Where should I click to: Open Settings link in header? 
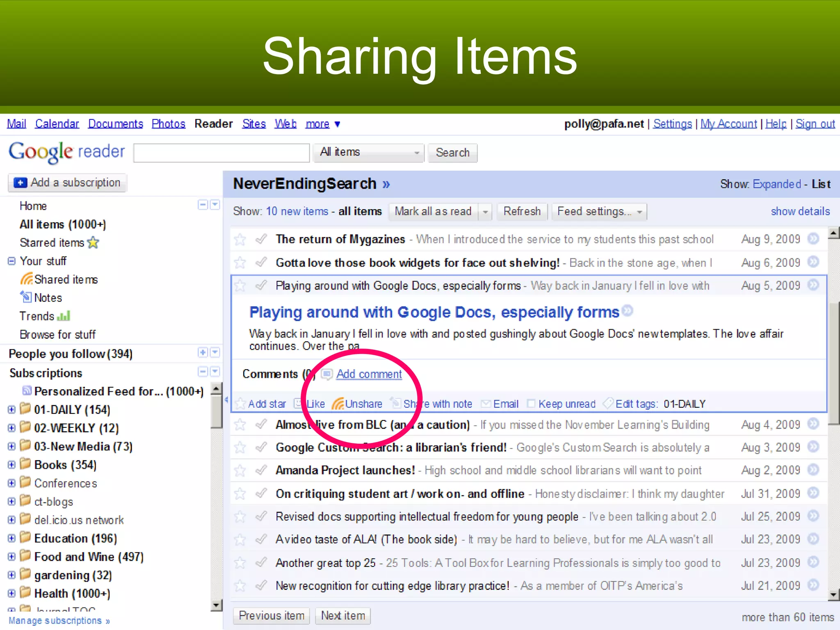pos(672,124)
